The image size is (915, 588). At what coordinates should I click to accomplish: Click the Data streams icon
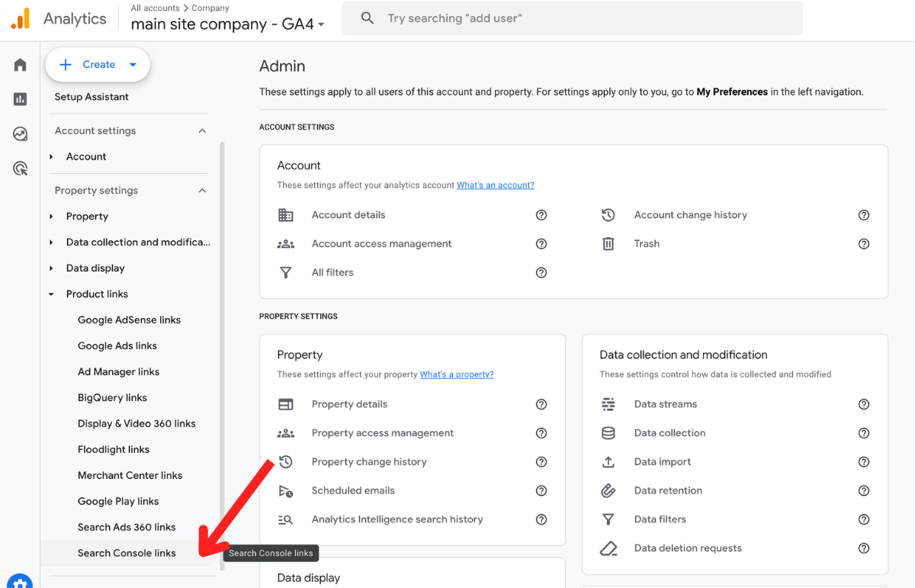[x=608, y=404]
